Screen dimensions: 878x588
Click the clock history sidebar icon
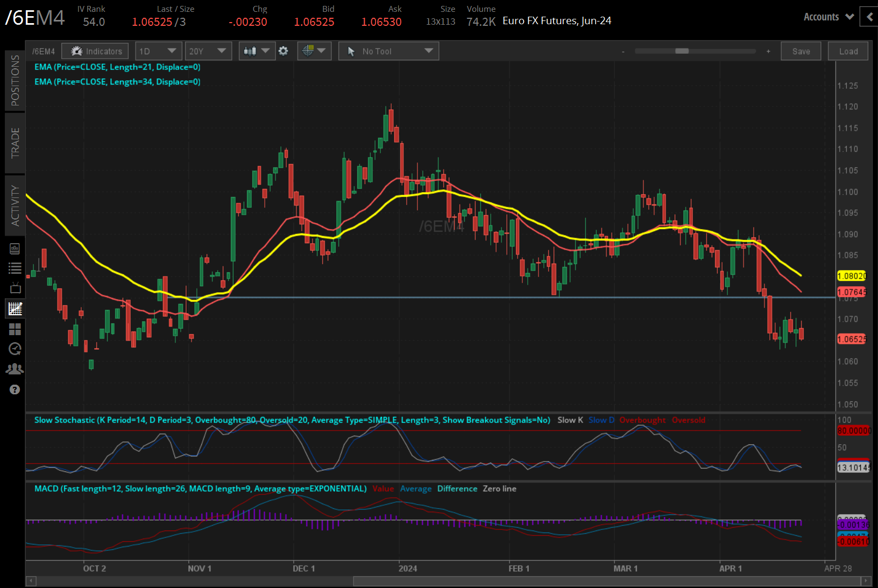[x=15, y=349]
